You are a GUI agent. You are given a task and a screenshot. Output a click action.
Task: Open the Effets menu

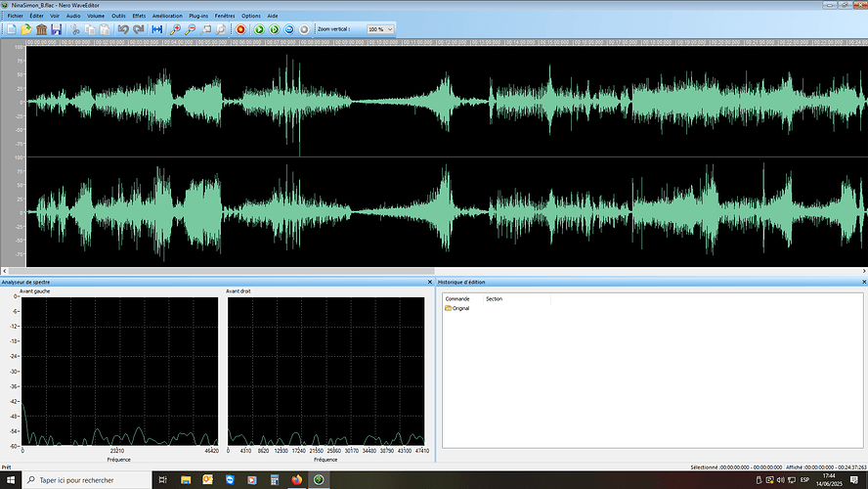pyautogui.click(x=139, y=16)
